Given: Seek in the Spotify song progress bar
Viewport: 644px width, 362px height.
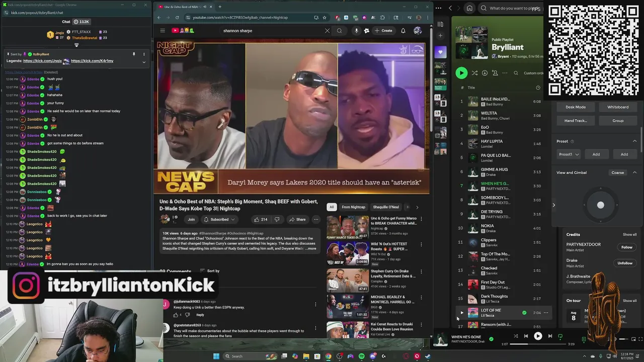Looking at the screenshot, I should (x=538, y=344).
